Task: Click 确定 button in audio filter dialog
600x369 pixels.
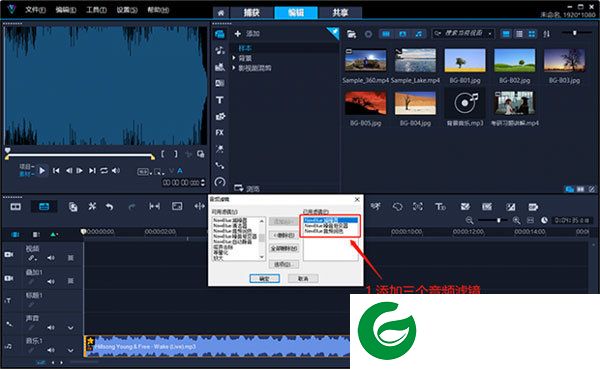Action: pyautogui.click(x=264, y=278)
